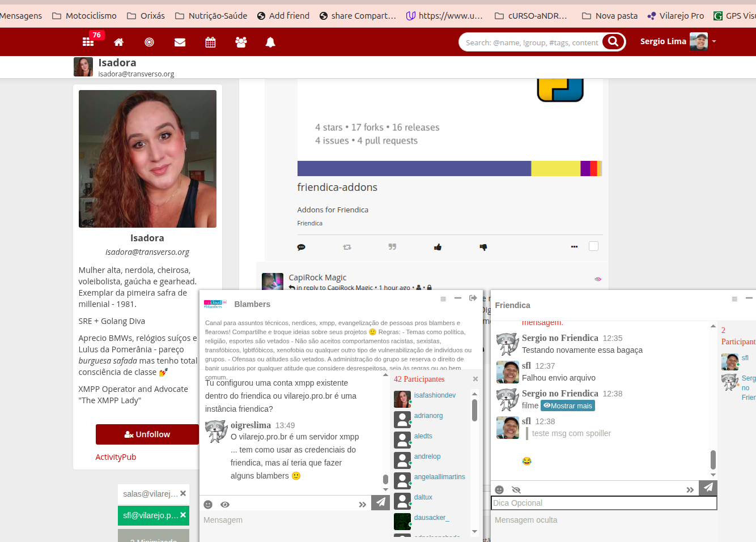The height and width of the screenshot is (542, 756).
Task: Expand the Sergio Lima user dropdown
Action: 714,41
